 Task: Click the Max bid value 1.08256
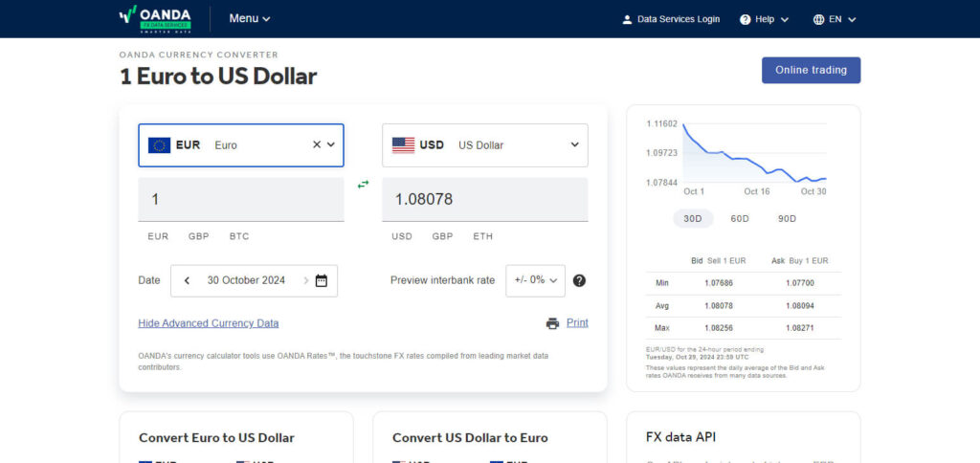(x=718, y=327)
